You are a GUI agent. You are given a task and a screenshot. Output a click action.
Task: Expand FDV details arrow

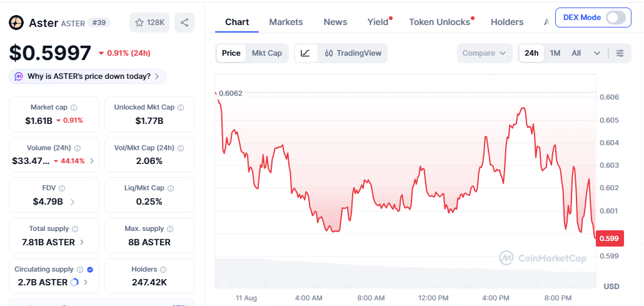tap(73, 201)
